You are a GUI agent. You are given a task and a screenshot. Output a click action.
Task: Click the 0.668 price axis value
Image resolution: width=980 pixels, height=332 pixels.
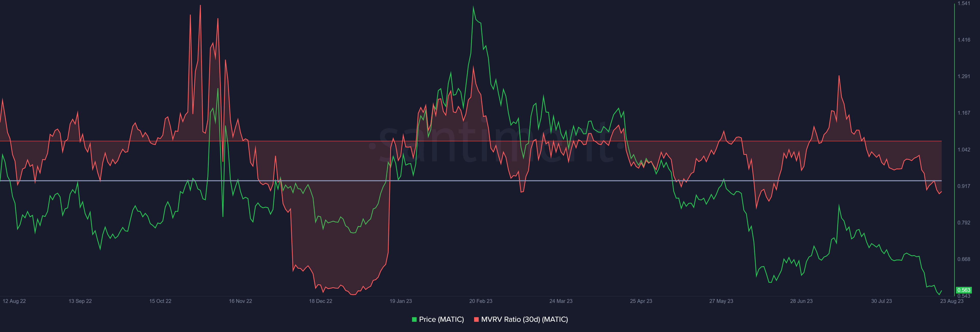(964, 259)
